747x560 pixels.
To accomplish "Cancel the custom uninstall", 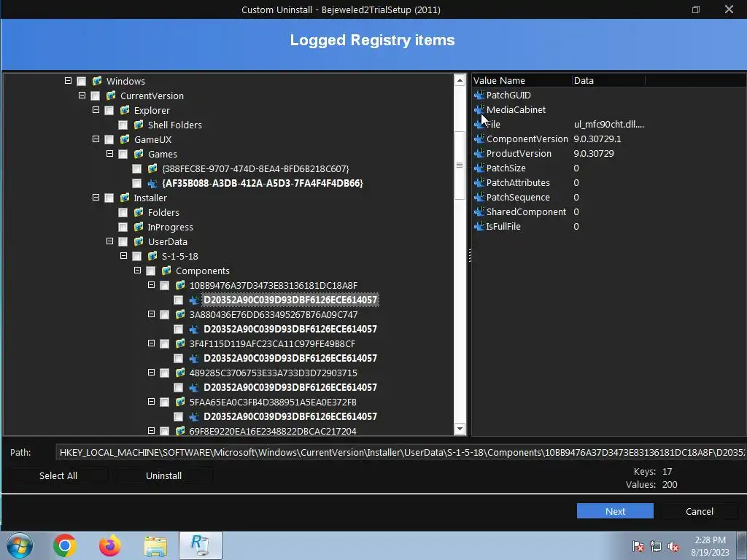I will click(x=700, y=511).
